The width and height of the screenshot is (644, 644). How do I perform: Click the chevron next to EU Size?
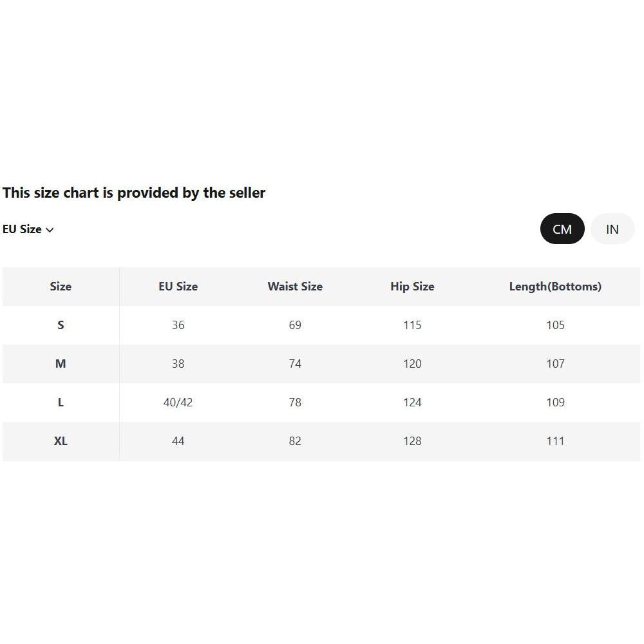click(50, 230)
